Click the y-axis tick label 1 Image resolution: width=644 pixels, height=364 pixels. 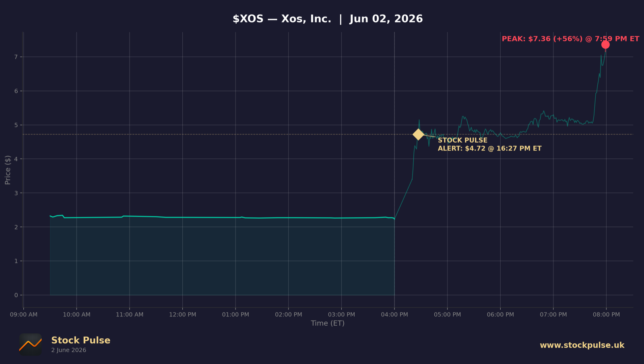16,261
